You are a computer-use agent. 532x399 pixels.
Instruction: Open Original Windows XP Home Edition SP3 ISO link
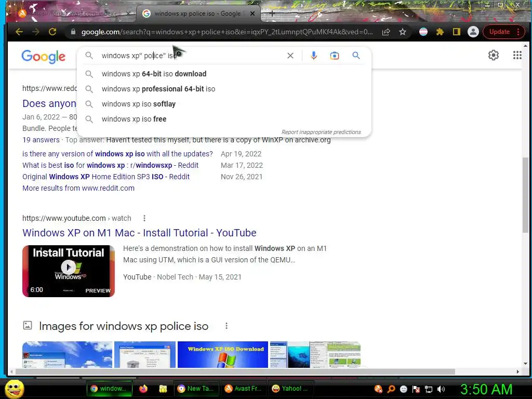pos(106,177)
